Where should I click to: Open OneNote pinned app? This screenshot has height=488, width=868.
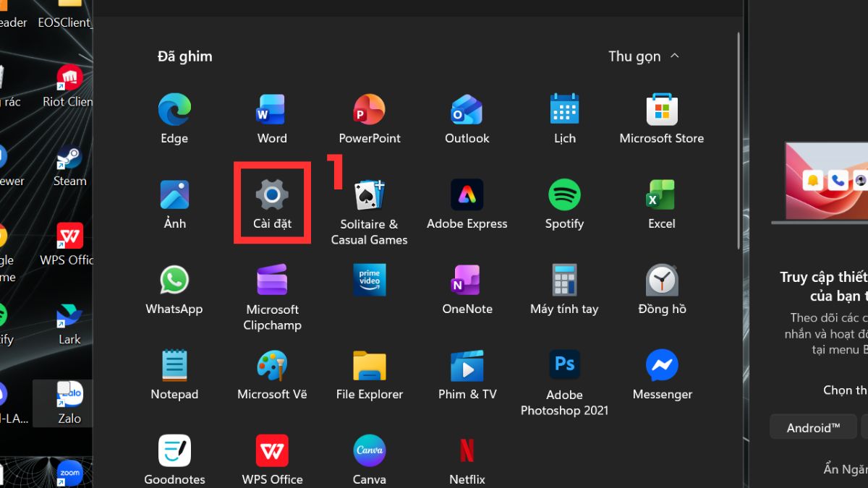pos(467,290)
